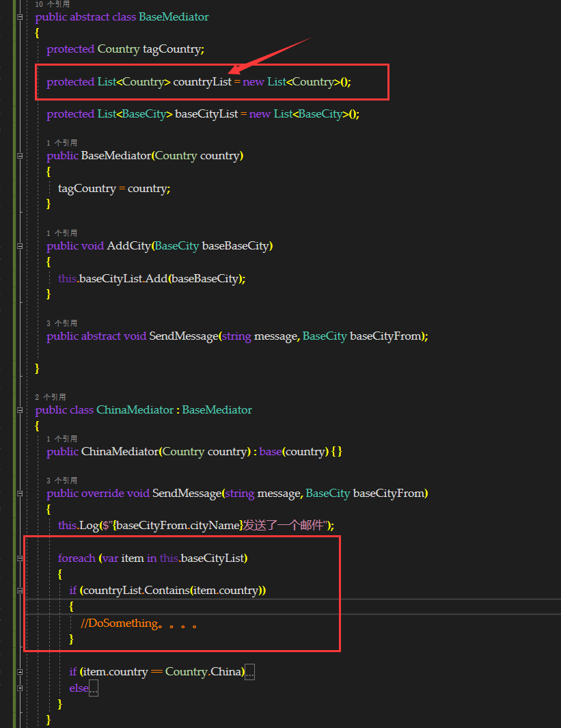This screenshot has height=728, width=561.
Task: Click baseBaseCity parameter in AddCity signature
Action: point(236,246)
